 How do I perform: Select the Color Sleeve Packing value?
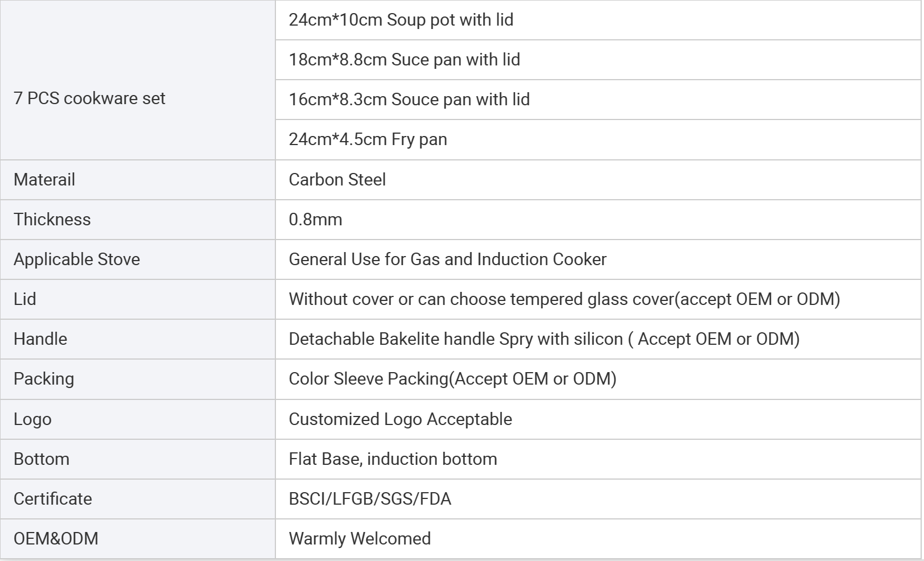453,379
